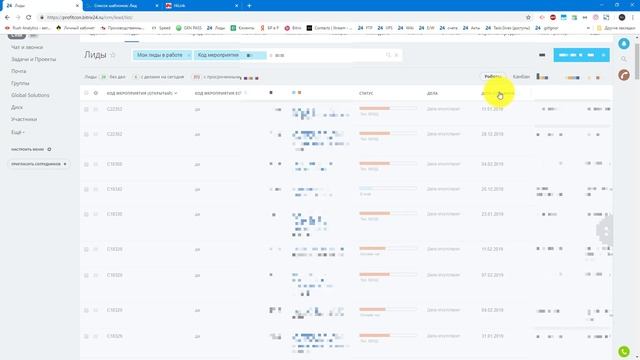The width and height of the screenshot is (640, 360).
Task: Expand the Ещё item in left menu
Action: click(x=18, y=132)
